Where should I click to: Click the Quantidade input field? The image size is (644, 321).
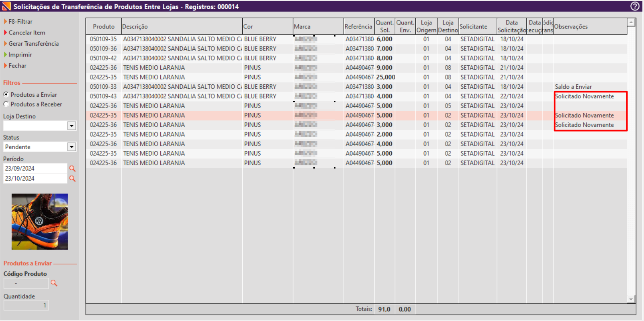click(x=26, y=305)
